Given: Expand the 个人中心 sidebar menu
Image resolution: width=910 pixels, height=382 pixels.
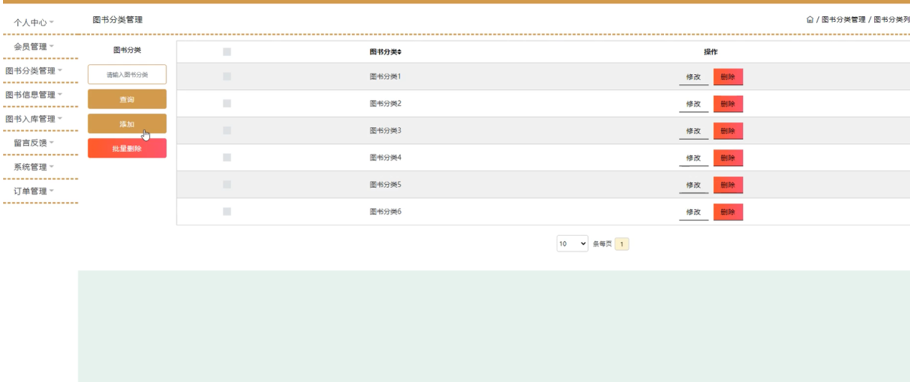Looking at the screenshot, I should [34, 23].
